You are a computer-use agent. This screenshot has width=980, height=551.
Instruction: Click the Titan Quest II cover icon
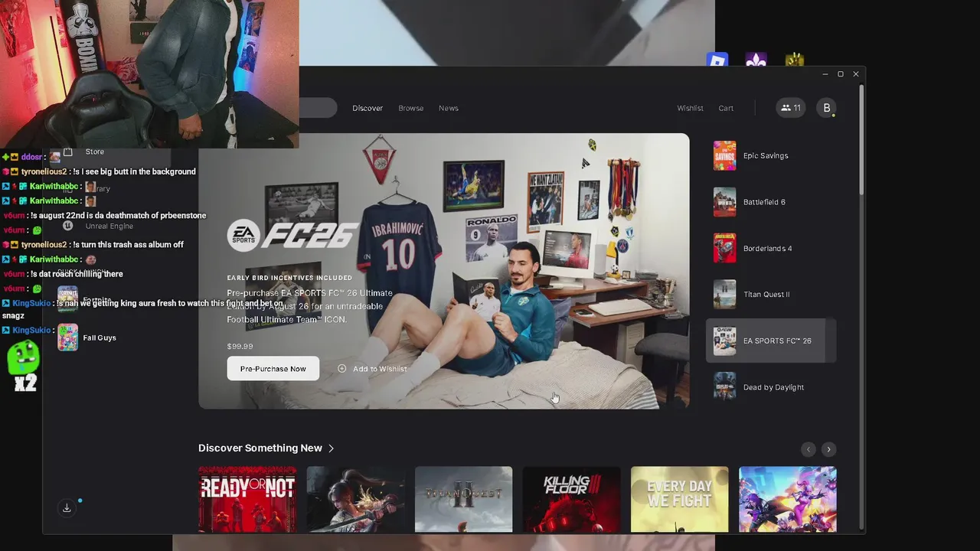[x=724, y=294]
